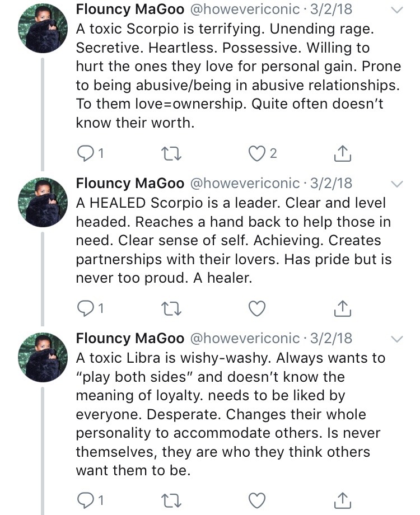420x515 pixels.
Task: Like the HEALED Scorpio tweet
Action: (x=256, y=308)
